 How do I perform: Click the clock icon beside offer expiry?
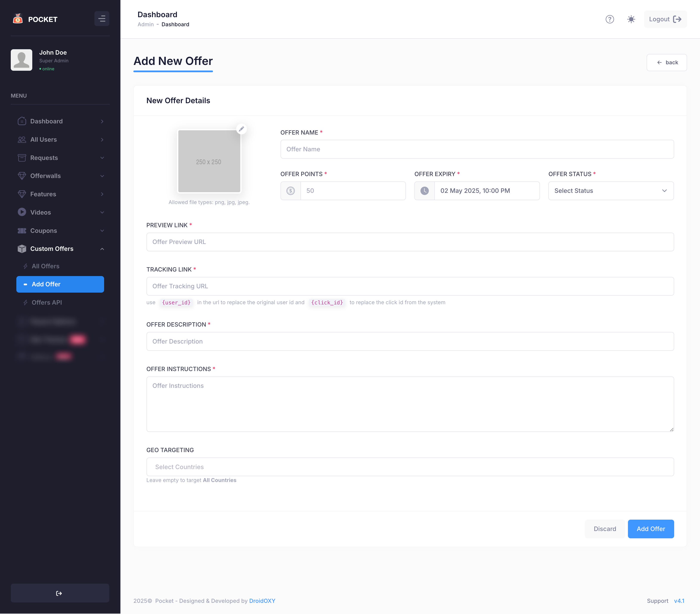pos(424,191)
